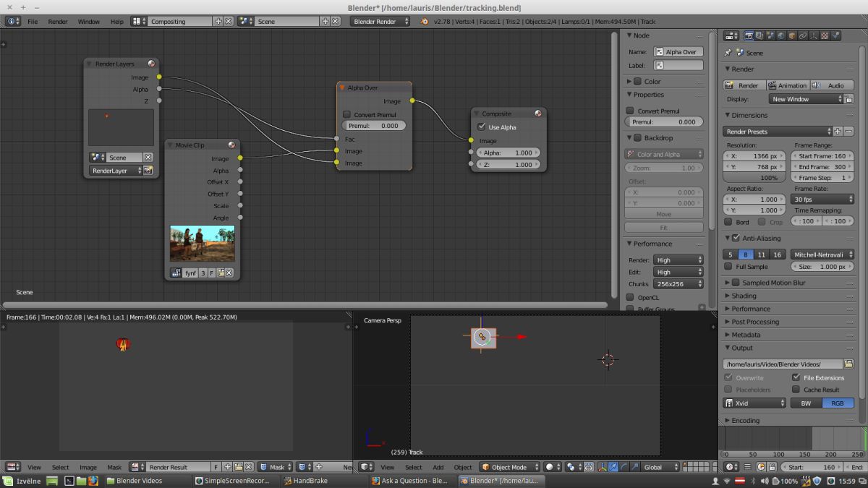The height and width of the screenshot is (488, 868).
Task: Enable Convert Premul in the Node properties panel
Action: [x=630, y=111]
